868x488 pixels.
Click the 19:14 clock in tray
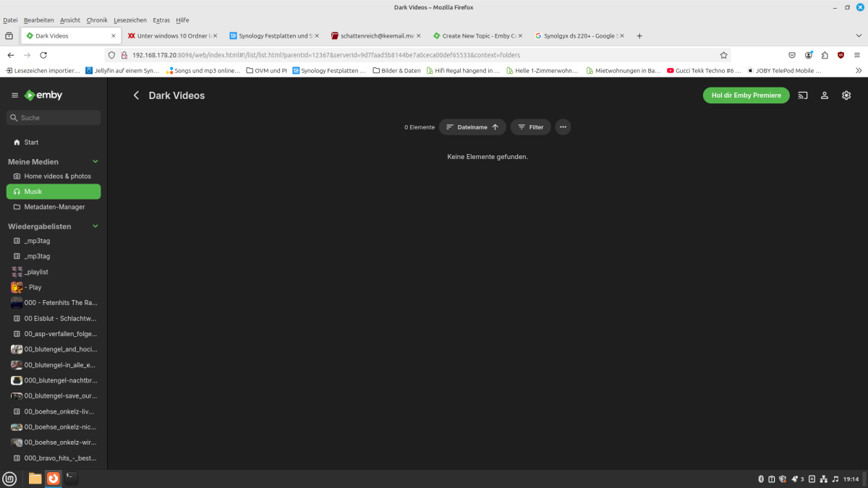851,479
